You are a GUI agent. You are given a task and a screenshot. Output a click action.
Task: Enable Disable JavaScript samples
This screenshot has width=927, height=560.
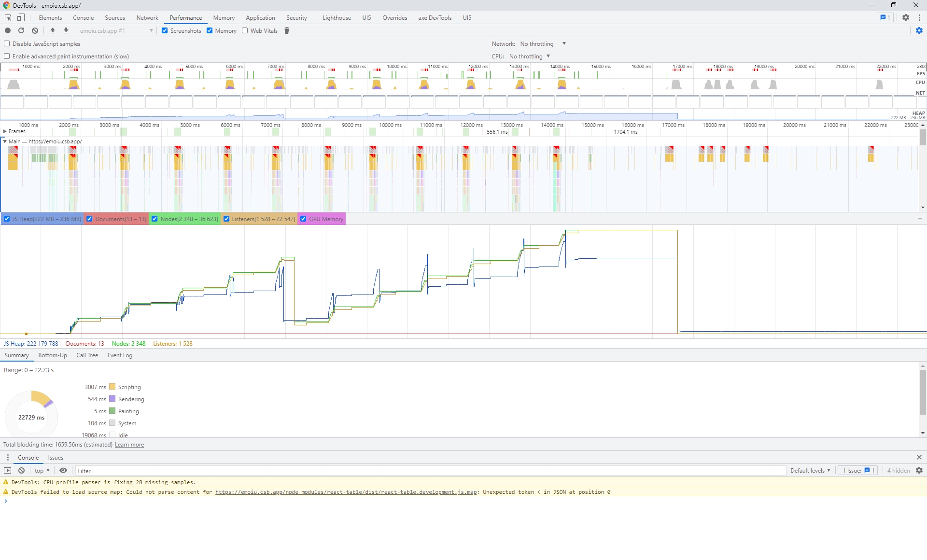click(7, 43)
